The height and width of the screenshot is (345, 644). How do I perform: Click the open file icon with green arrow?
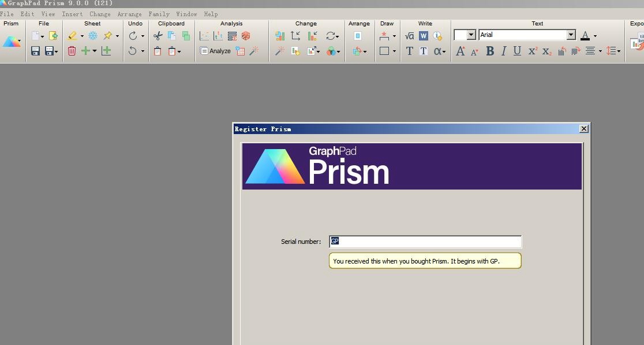click(54, 36)
